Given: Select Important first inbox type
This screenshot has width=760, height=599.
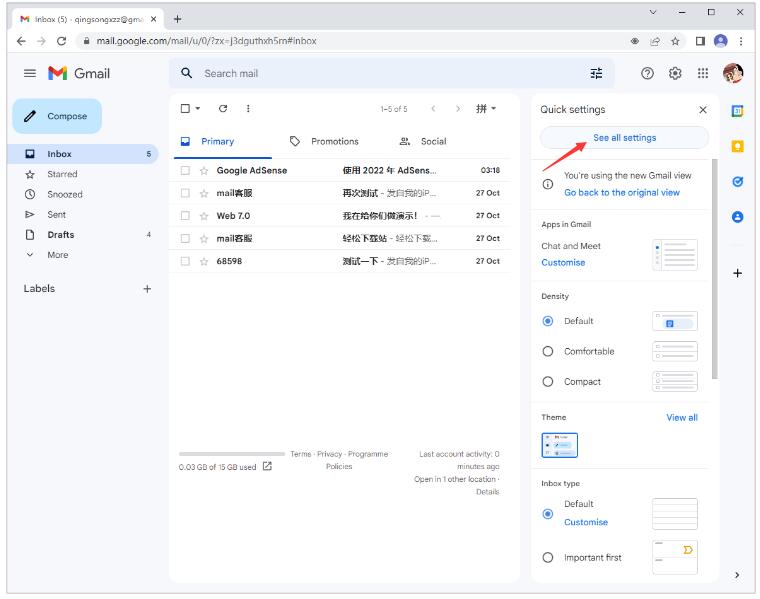Looking at the screenshot, I should point(547,557).
